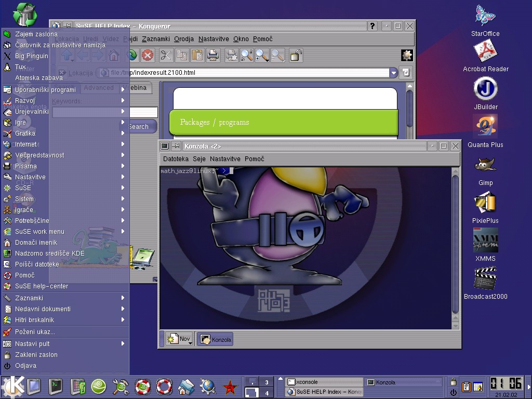532x399 pixels.
Task: Click the Konqueror gear animation icon
Action: 407,55
